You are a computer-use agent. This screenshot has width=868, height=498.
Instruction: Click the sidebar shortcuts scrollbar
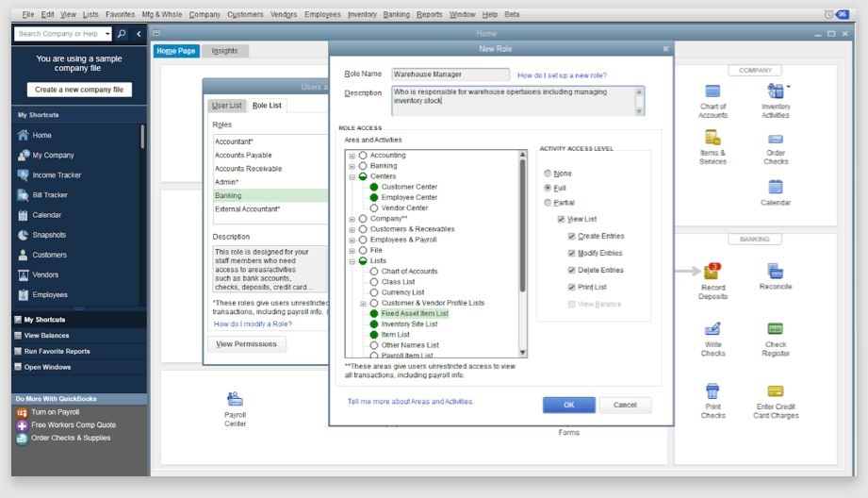click(142, 137)
